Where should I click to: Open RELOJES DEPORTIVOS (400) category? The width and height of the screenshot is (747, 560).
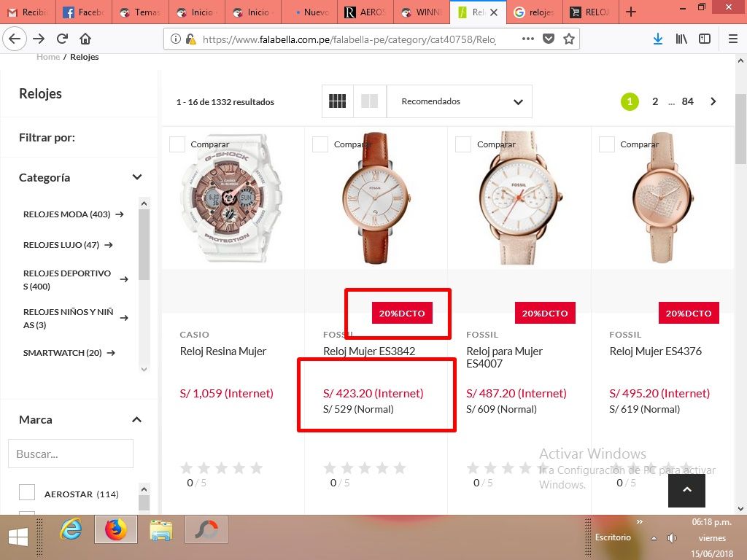(x=75, y=279)
